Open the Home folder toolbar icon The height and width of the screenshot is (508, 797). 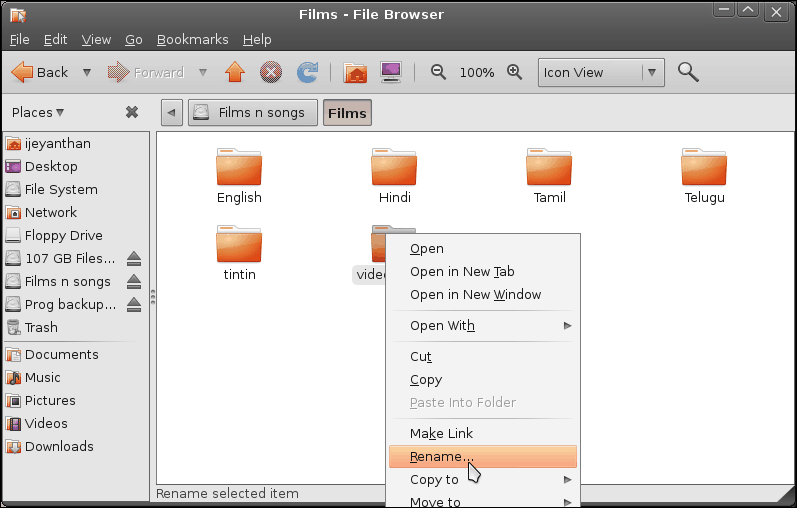[x=355, y=72]
